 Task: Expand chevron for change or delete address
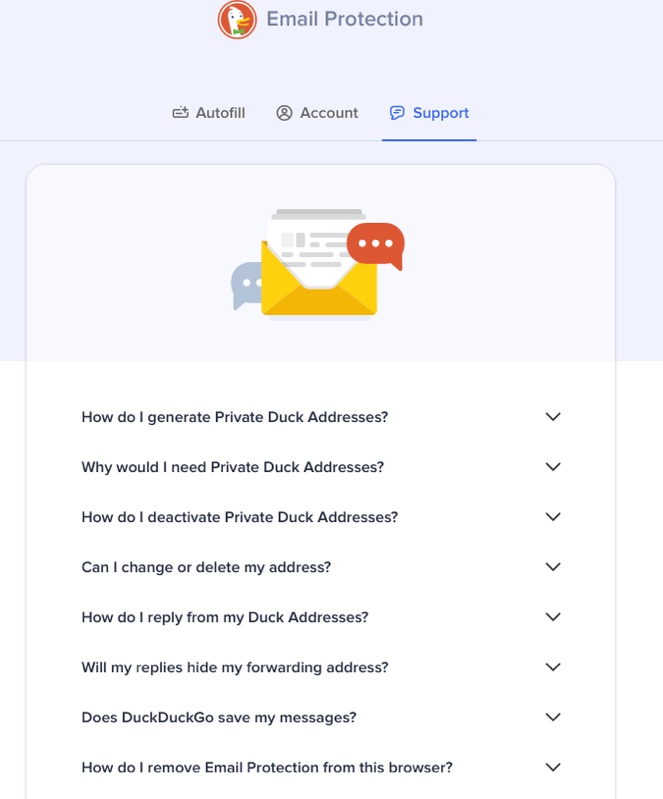553,567
